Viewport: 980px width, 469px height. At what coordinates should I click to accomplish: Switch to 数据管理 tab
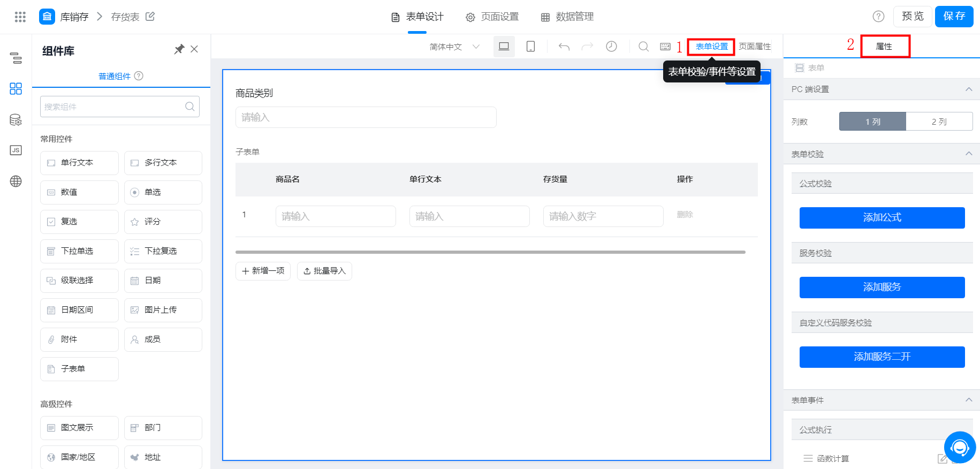point(567,17)
